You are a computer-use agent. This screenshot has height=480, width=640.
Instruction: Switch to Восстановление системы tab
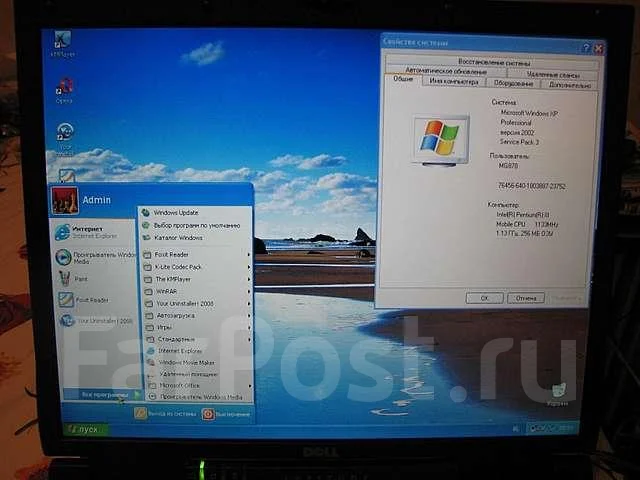coord(494,62)
